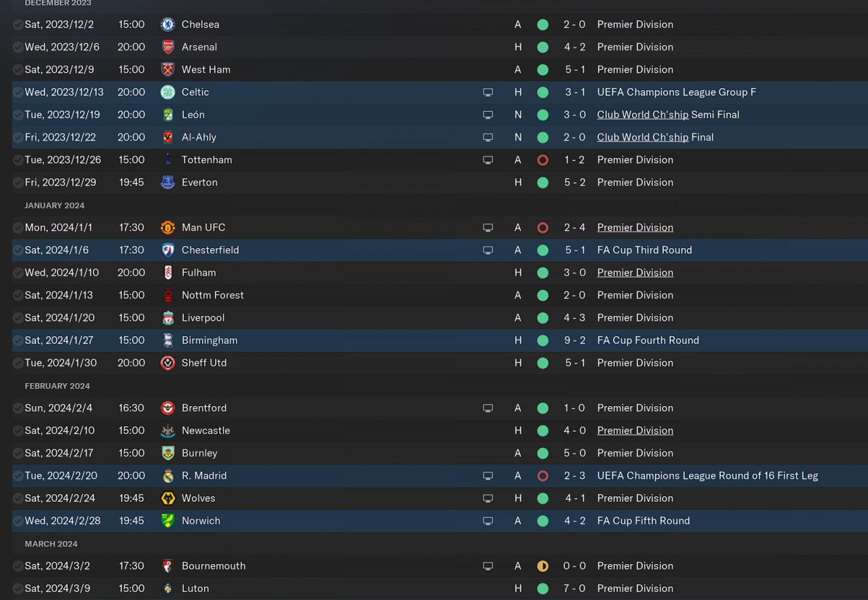868x600 pixels.
Task: Open Premier Division link on Fulham row
Action: (x=635, y=273)
